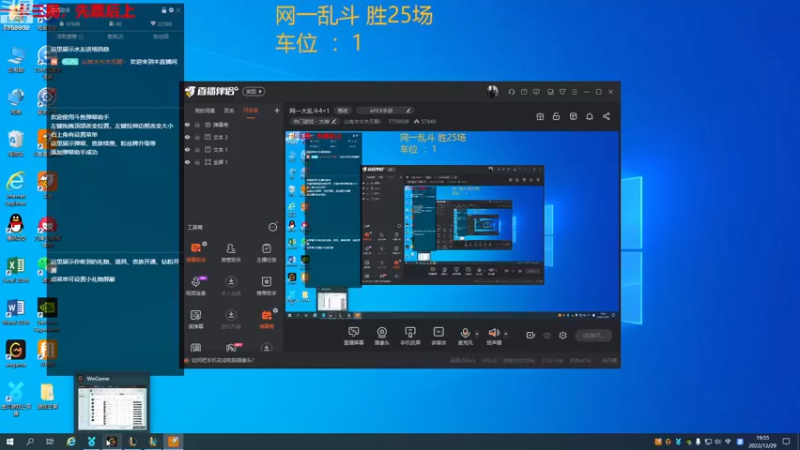Open the danmaku helper settings gear
Viewport: 800px width, 450px height.
[x=171, y=10]
